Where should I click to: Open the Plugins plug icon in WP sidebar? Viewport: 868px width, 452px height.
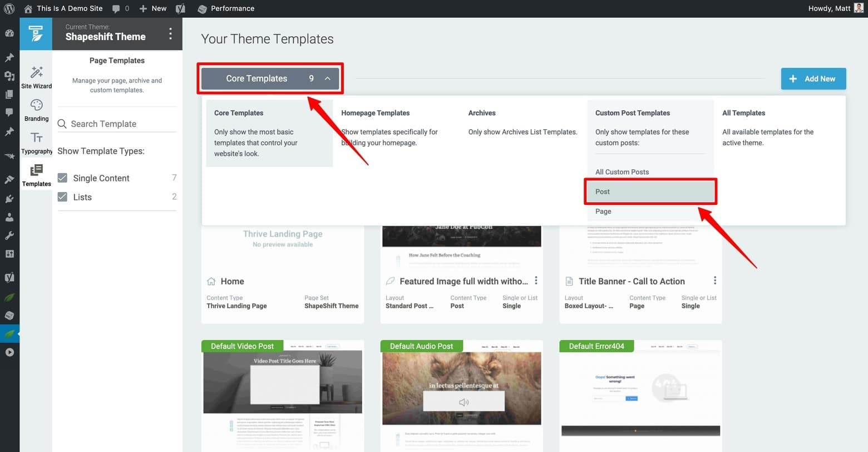pos(9,198)
